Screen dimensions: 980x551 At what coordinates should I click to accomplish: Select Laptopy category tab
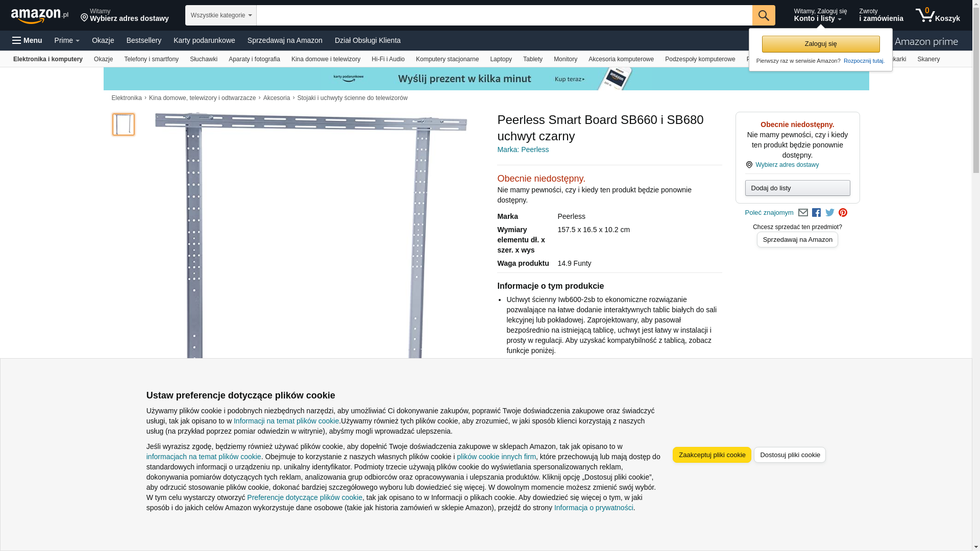[500, 59]
